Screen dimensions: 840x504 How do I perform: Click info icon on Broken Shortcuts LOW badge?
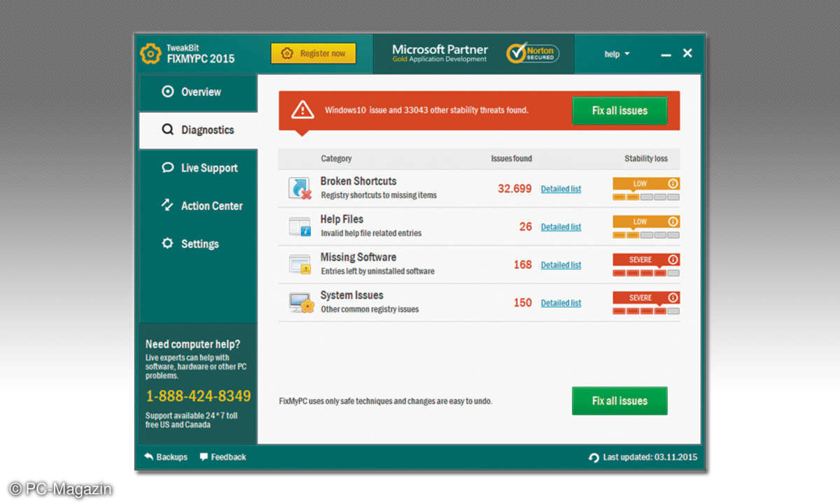[673, 183]
